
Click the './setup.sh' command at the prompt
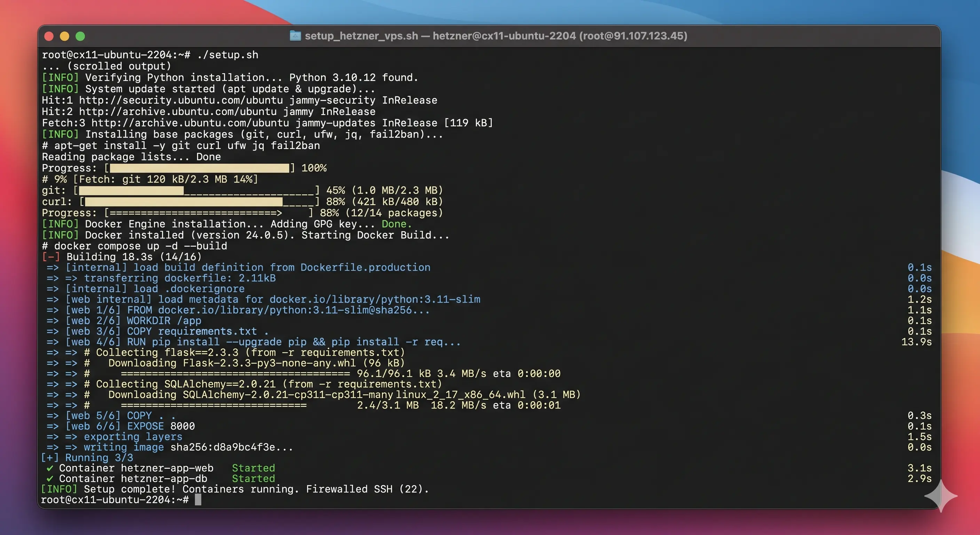pyautogui.click(x=228, y=55)
